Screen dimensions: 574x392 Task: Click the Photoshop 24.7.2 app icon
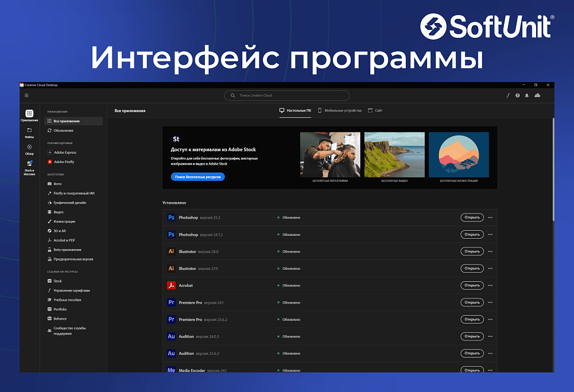(171, 234)
